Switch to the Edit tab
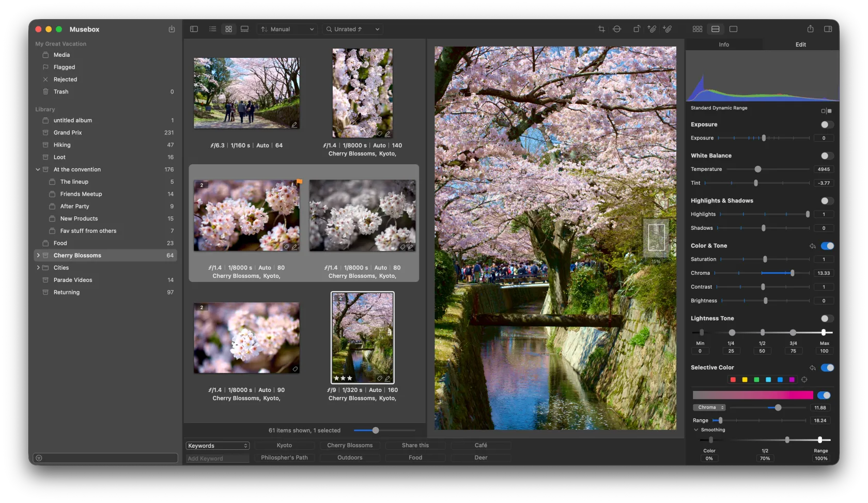868x503 pixels. tap(801, 45)
